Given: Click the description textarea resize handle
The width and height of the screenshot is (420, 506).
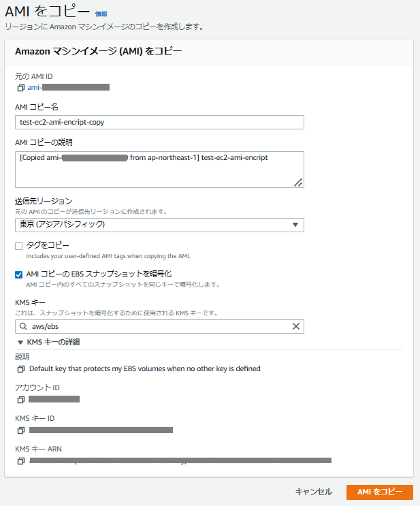Looking at the screenshot, I should (x=298, y=181).
